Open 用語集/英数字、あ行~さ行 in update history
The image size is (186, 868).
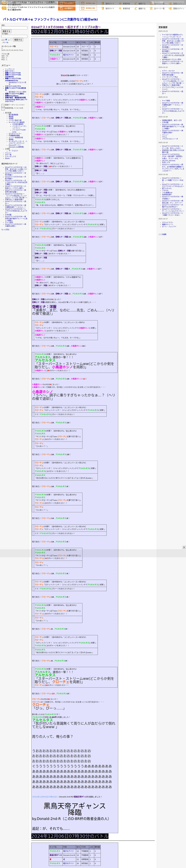[172, 120]
